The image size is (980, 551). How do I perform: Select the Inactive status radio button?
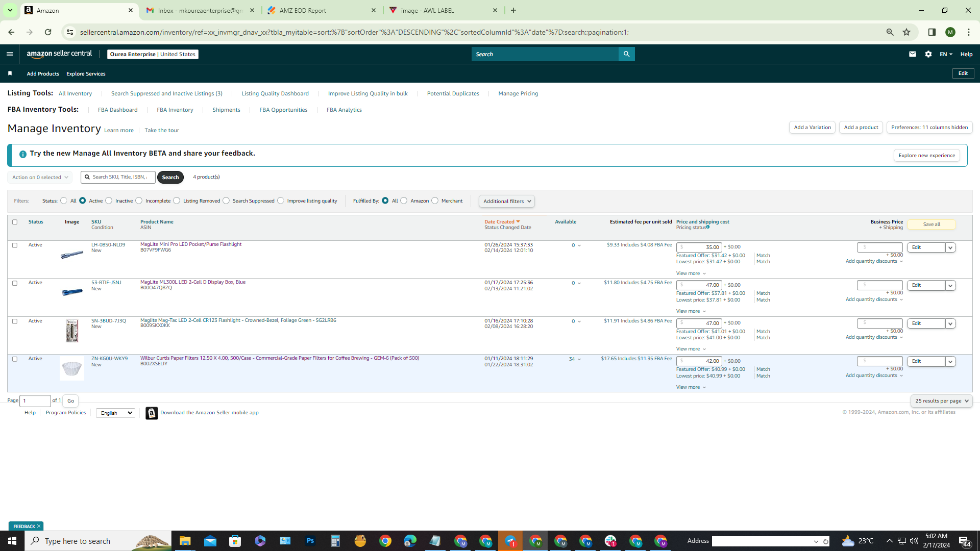pyautogui.click(x=109, y=201)
